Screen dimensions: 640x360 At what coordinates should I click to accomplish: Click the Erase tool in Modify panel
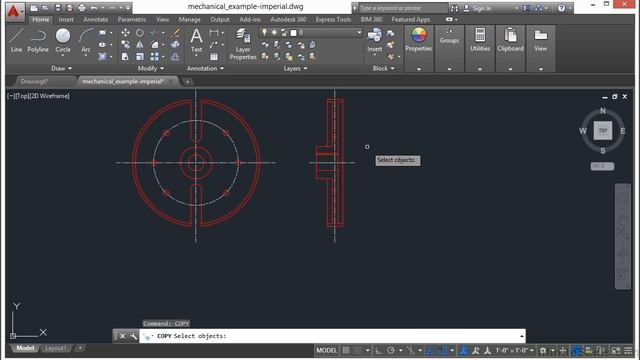[x=176, y=33]
